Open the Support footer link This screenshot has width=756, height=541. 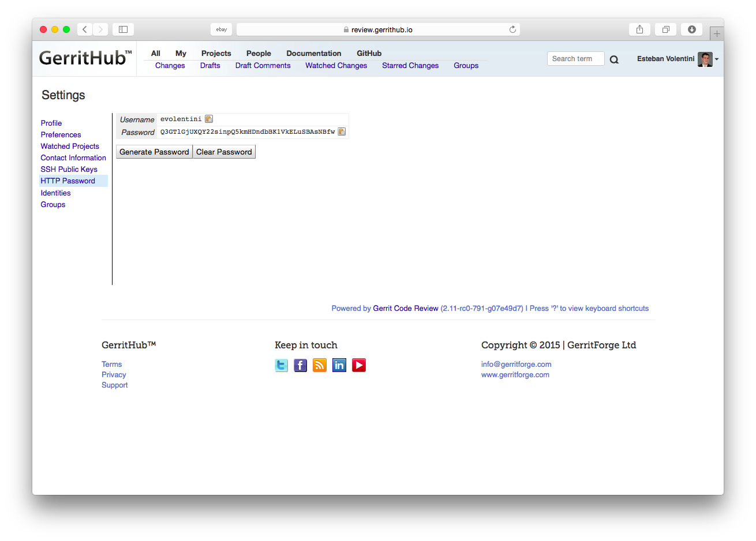pos(115,385)
